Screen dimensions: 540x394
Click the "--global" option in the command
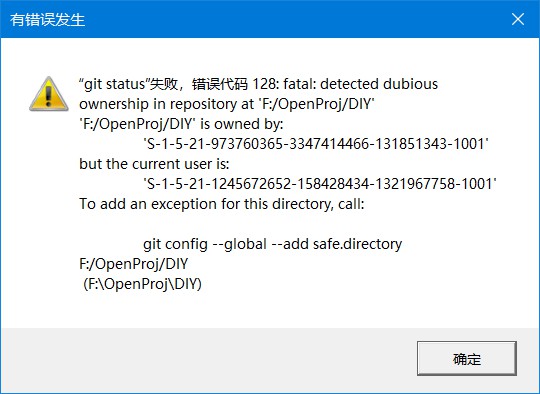tap(240, 244)
